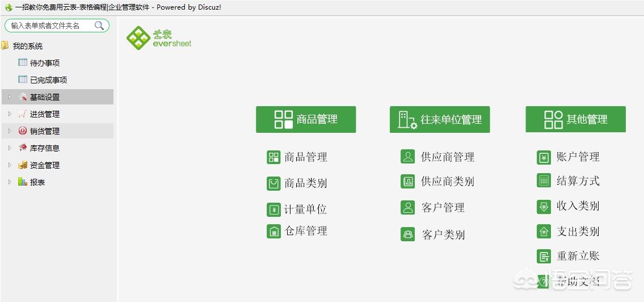Expand the 资金管理 tree node arrow
Viewport: 644px width, 302px height.
click(x=10, y=165)
